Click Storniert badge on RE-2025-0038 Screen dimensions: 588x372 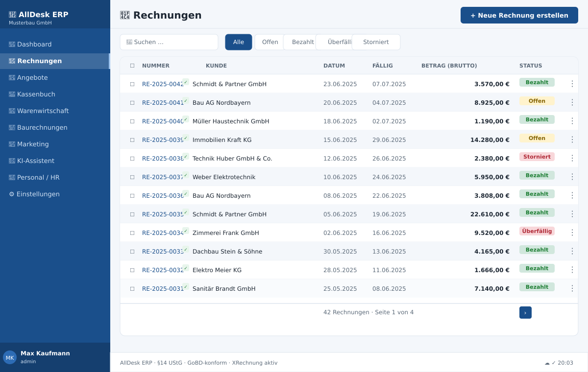pyautogui.click(x=537, y=157)
